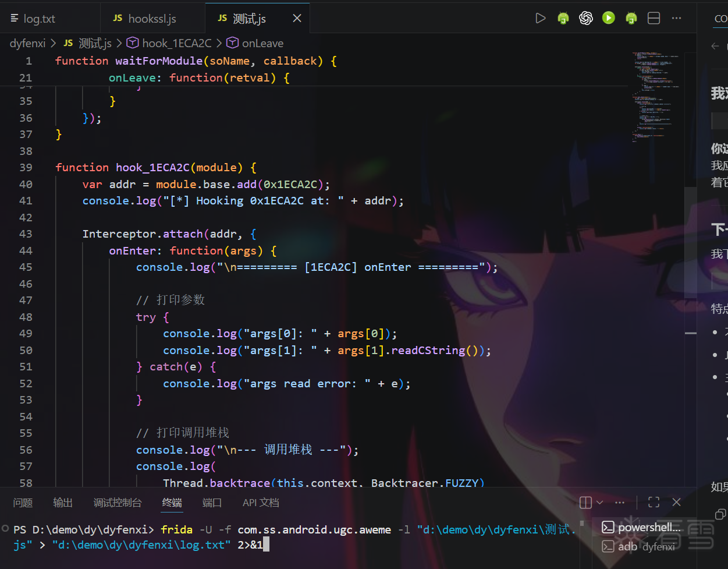
Task: Click line number 39 in the gutter
Action: (x=26, y=167)
